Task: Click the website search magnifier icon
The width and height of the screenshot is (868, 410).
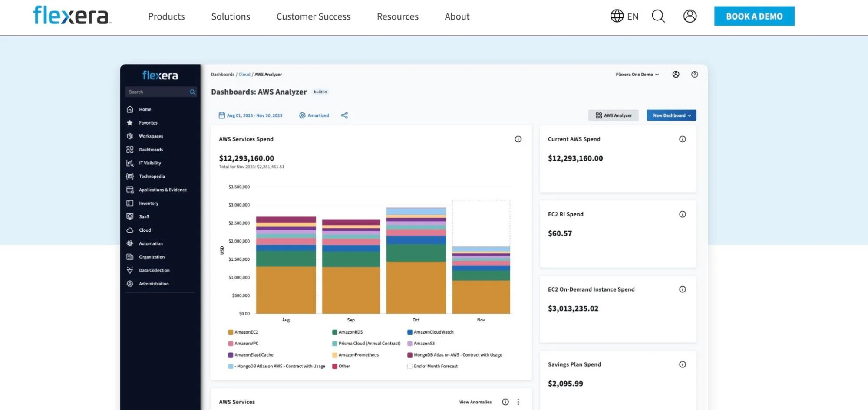Action: [x=658, y=16]
